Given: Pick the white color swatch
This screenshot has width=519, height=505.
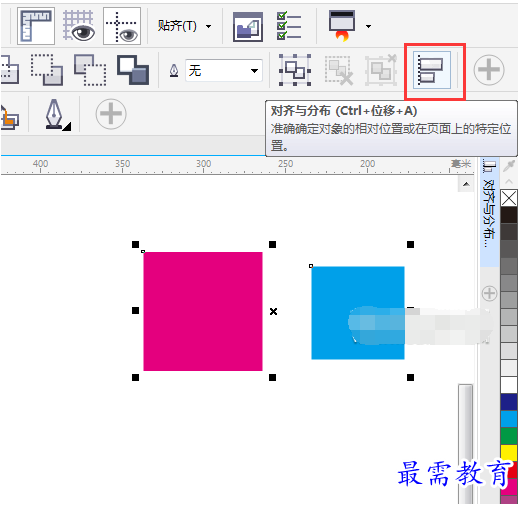Looking at the screenshot, I should [x=509, y=385].
